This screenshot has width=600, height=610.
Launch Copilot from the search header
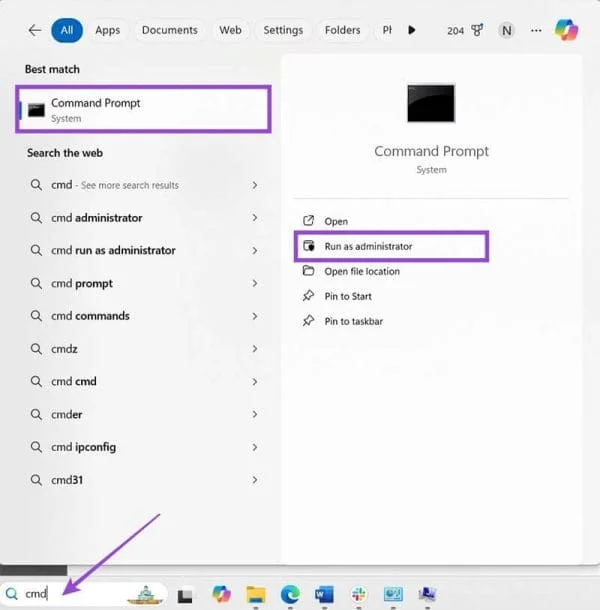pyautogui.click(x=566, y=30)
